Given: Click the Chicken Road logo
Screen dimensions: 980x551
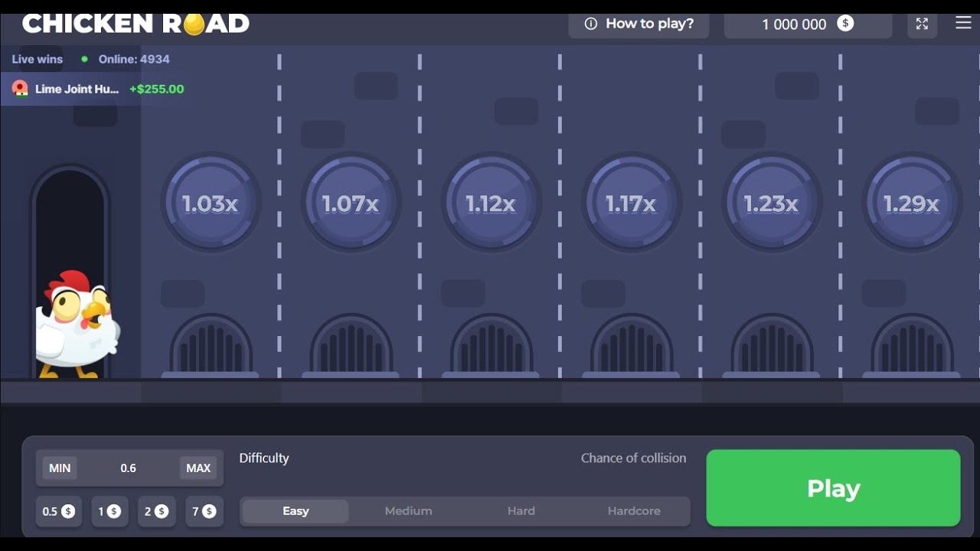Looking at the screenshot, I should [x=136, y=24].
